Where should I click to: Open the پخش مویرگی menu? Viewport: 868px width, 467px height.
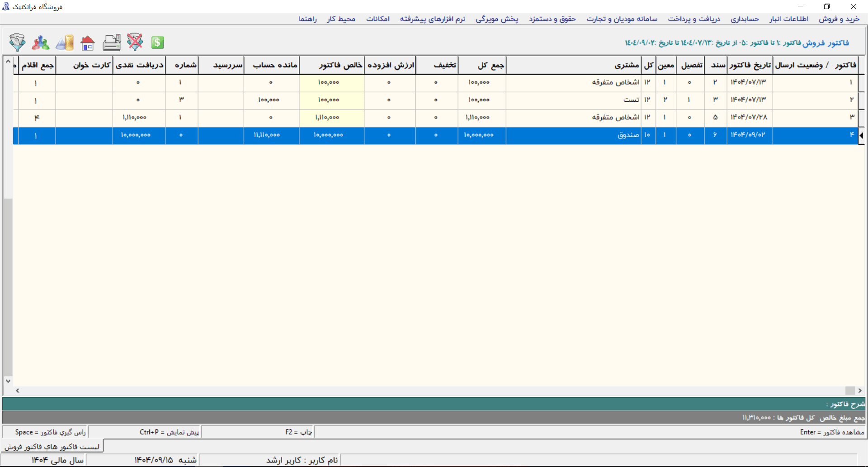tap(497, 19)
